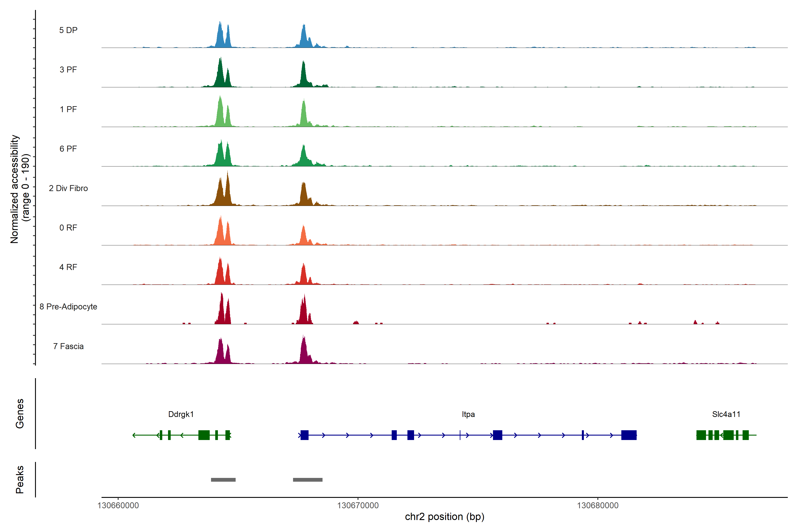798x532 pixels.
Task: Click the 3 PF track label
Action: (x=68, y=70)
